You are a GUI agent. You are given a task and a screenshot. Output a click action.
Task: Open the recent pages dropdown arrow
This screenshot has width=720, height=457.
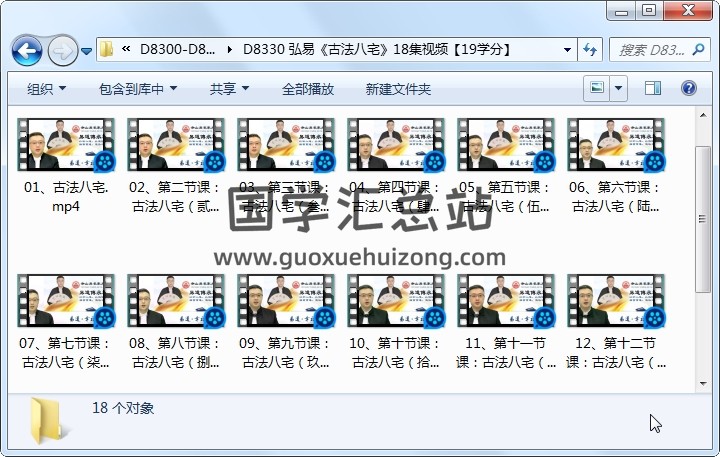pyautogui.click(x=87, y=50)
